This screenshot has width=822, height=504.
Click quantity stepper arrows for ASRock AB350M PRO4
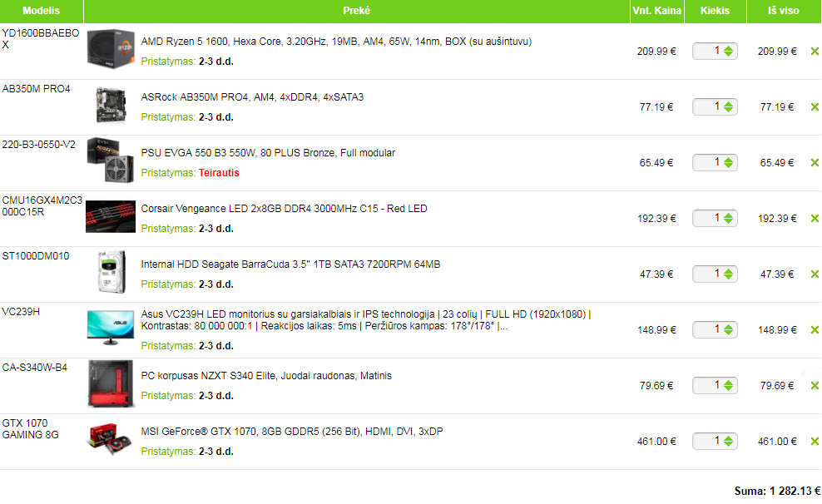tap(728, 107)
